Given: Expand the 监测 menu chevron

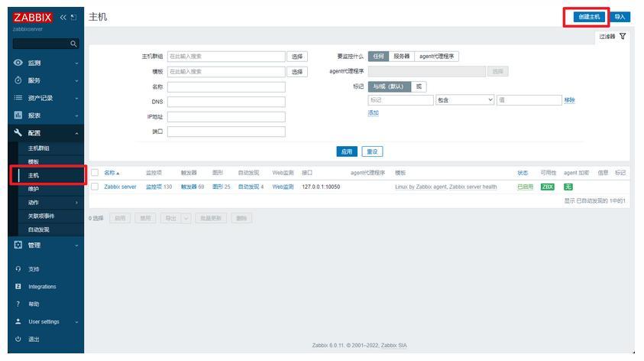Looking at the screenshot, I should [x=77, y=63].
